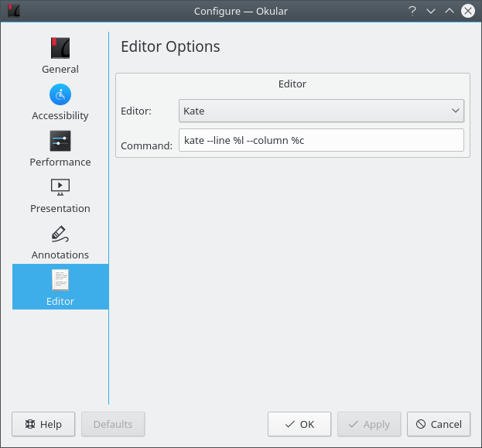
Task: Click the Apply button
Action: tap(369, 424)
